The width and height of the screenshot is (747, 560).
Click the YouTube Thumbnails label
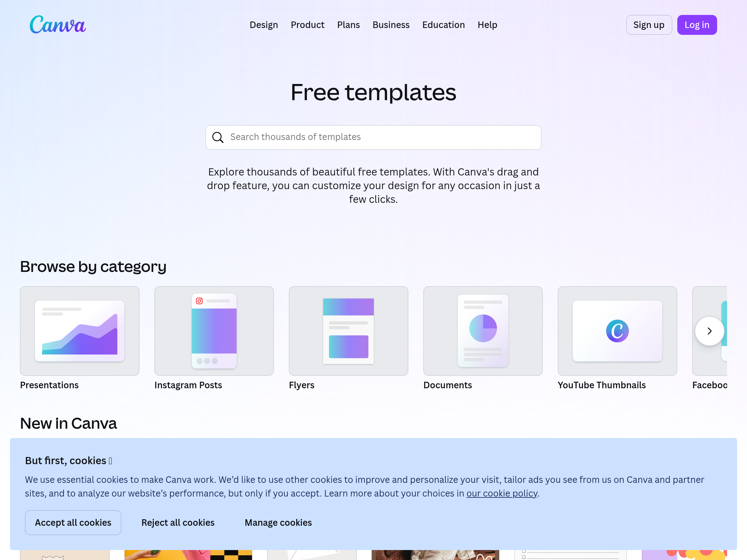(602, 385)
